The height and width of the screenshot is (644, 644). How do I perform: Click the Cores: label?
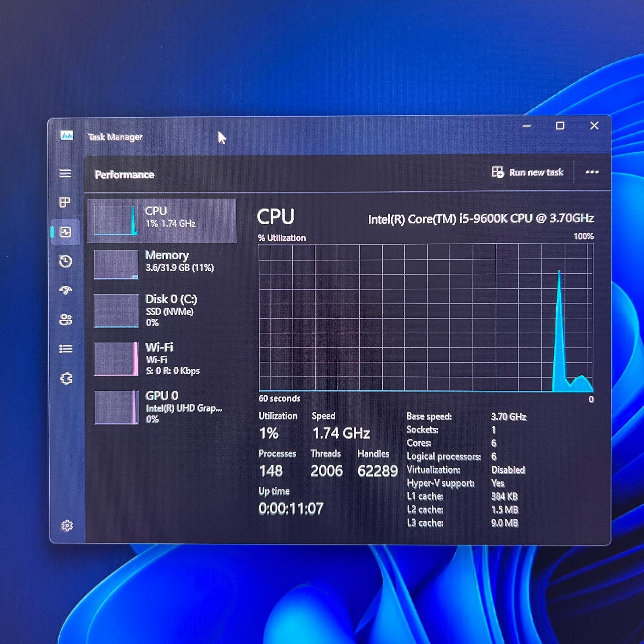pyautogui.click(x=419, y=443)
